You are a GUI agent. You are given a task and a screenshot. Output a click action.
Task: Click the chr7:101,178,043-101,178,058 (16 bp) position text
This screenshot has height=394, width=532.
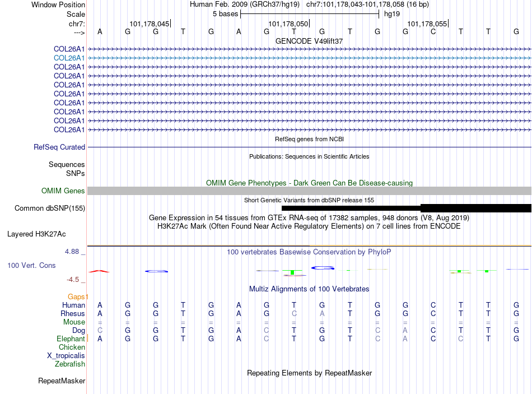[367, 4]
